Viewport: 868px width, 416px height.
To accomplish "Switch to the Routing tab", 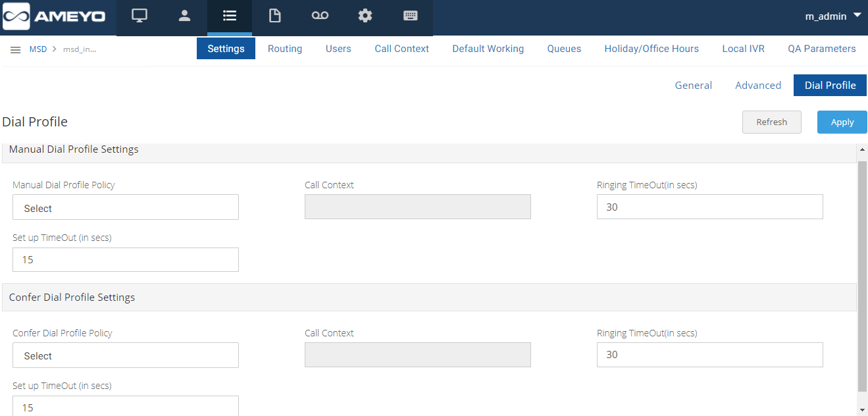I will coord(285,49).
